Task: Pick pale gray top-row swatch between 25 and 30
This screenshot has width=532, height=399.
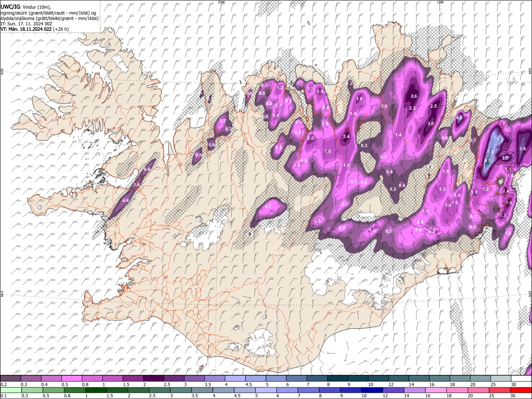Action: coord(501,379)
